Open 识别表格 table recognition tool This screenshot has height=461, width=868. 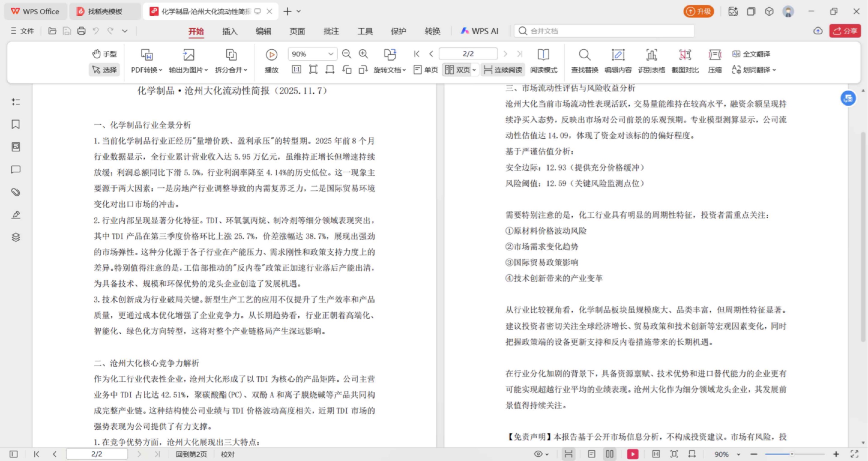point(651,55)
